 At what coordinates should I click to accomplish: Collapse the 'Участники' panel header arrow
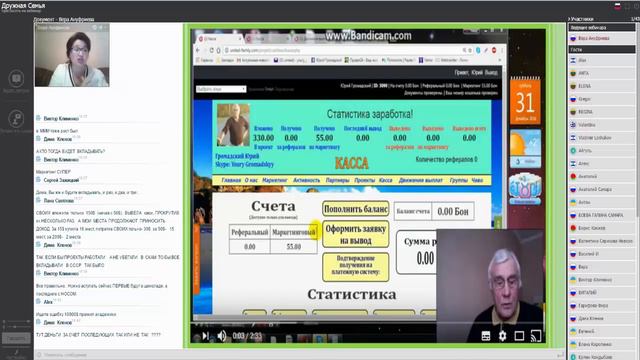pyautogui.click(x=569, y=19)
